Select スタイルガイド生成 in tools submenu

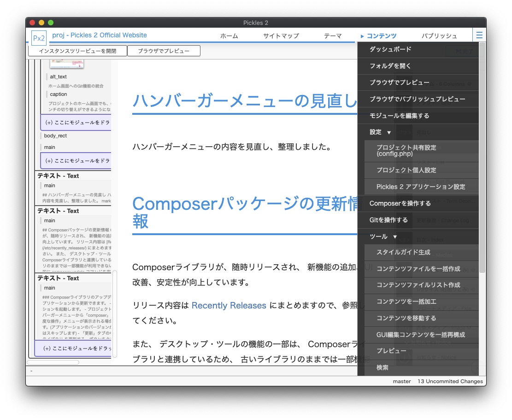[403, 252]
